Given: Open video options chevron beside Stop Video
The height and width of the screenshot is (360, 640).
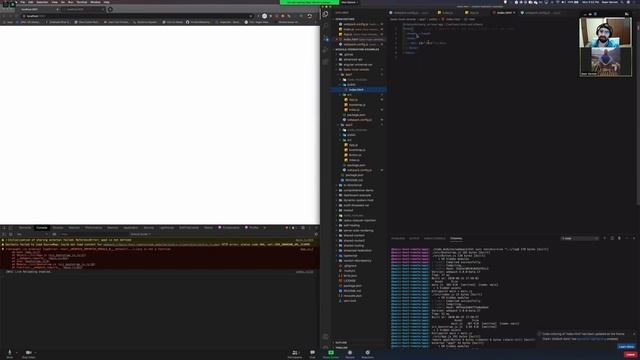Looking at the screenshot, I should 36,352.
